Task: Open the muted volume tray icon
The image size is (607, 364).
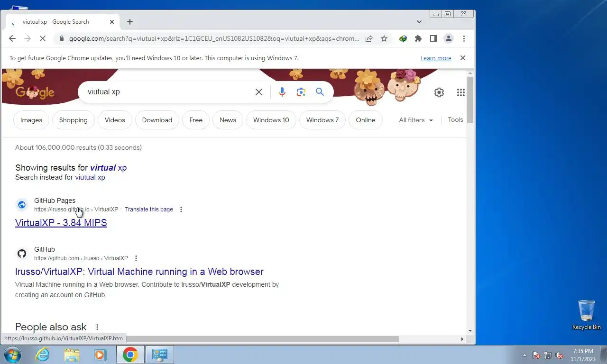Action: 559,355
